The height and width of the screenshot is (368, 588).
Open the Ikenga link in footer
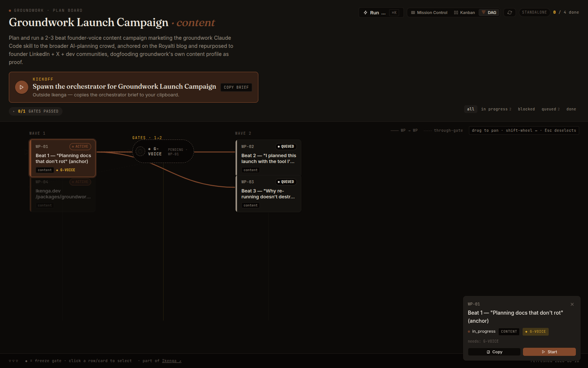pyautogui.click(x=172, y=361)
